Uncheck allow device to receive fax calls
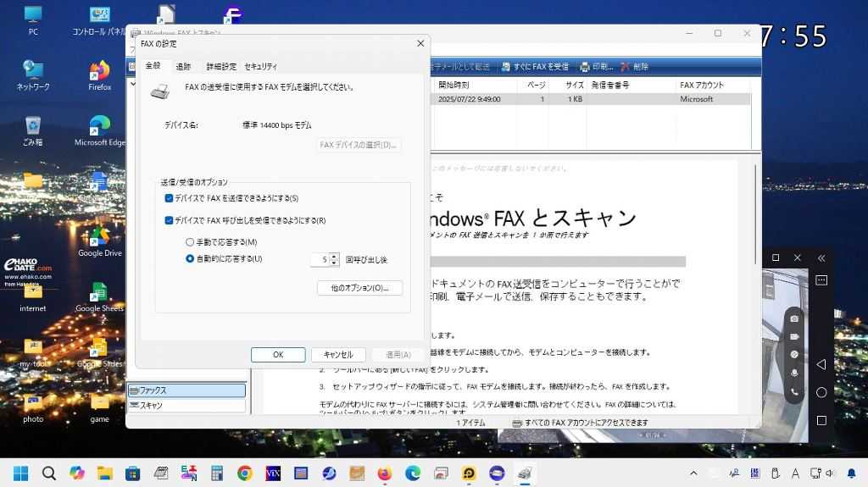The image size is (868, 487). [x=169, y=220]
